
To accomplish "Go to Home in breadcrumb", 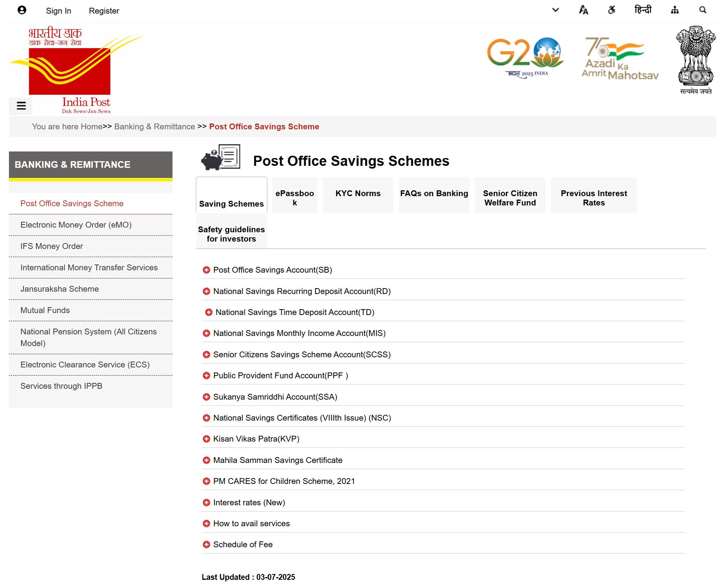I will 92,127.
